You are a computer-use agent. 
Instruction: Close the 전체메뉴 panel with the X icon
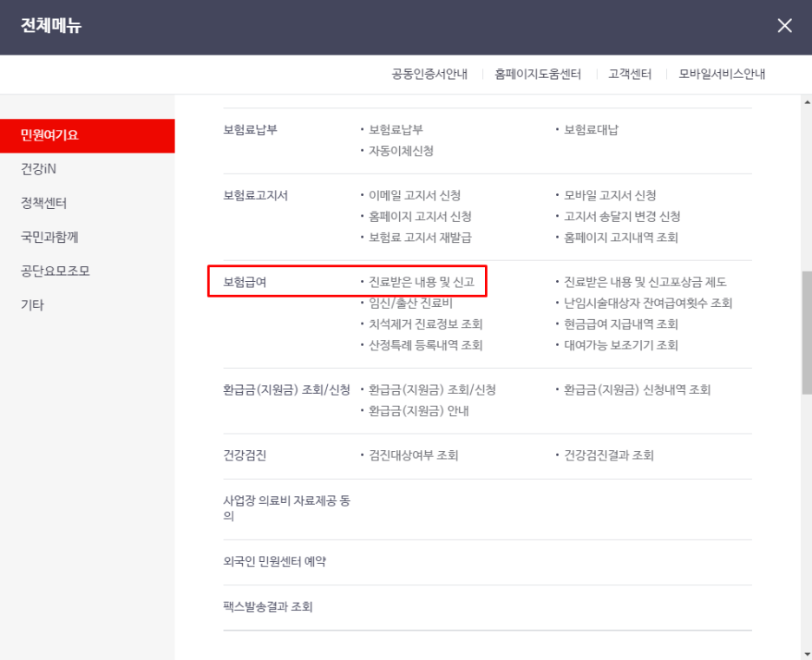[x=784, y=25]
